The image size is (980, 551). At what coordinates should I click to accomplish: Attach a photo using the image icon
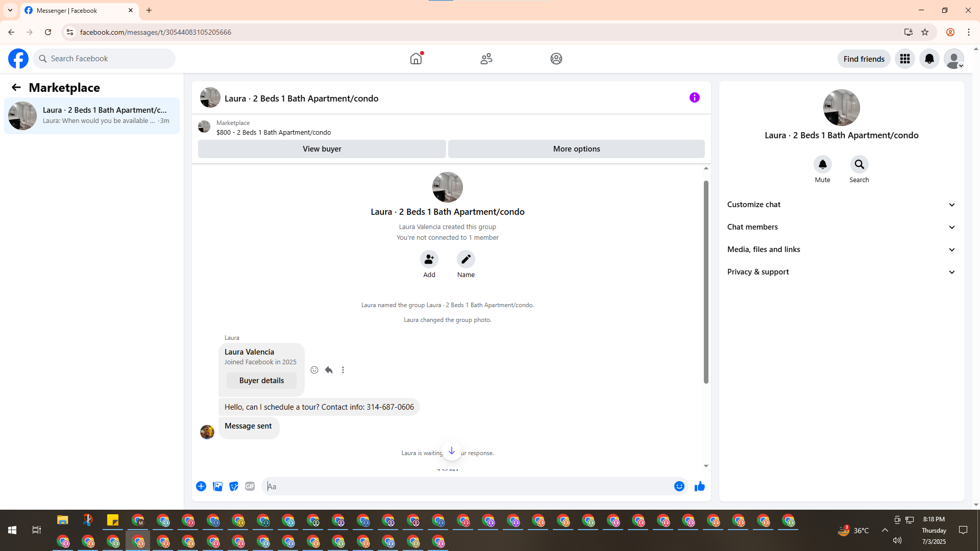[217, 486]
